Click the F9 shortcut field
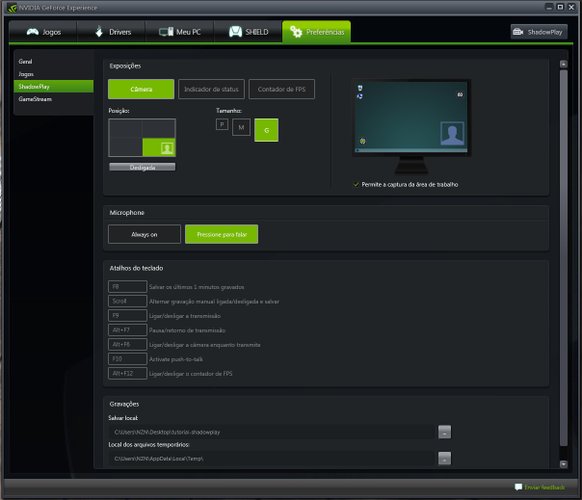This screenshot has width=582, height=500. tap(127, 316)
